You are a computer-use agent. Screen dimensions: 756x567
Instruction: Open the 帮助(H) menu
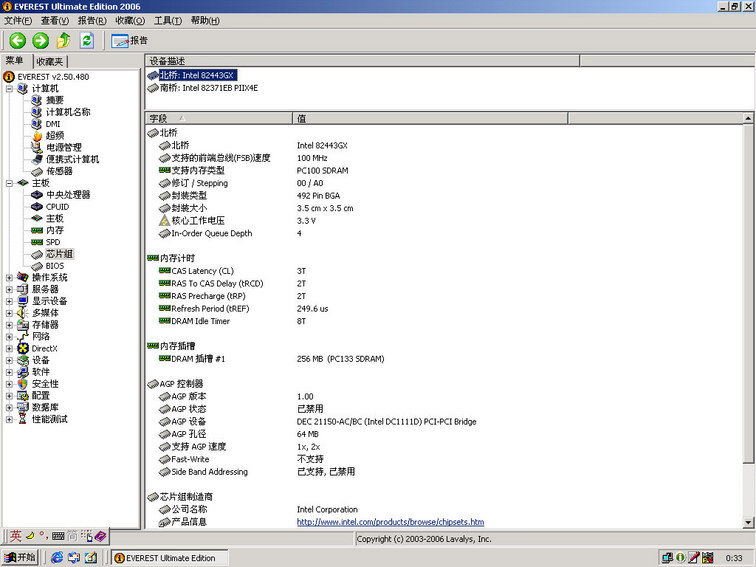(x=205, y=20)
